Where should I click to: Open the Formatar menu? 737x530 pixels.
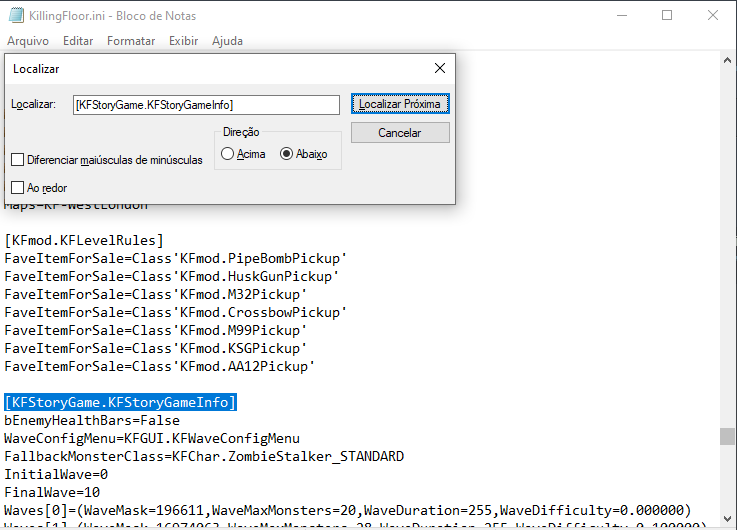click(x=131, y=41)
